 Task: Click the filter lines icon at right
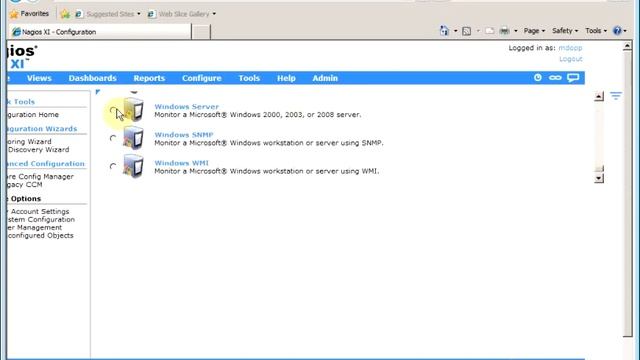point(616,96)
